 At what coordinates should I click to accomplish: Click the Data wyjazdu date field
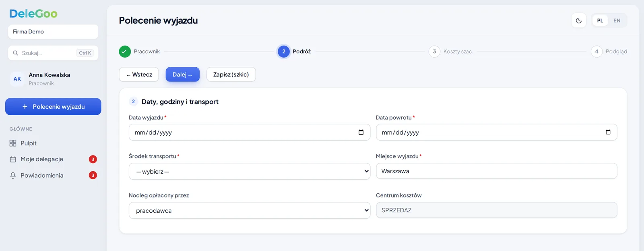pos(250,132)
